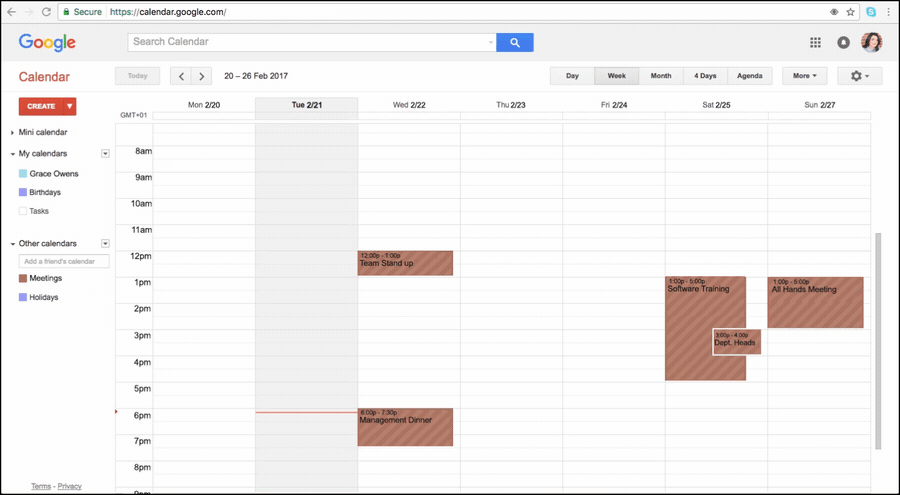Toggle the Meetings calendar color swatch
Screen dimensions: 900x495
tap(23, 279)
